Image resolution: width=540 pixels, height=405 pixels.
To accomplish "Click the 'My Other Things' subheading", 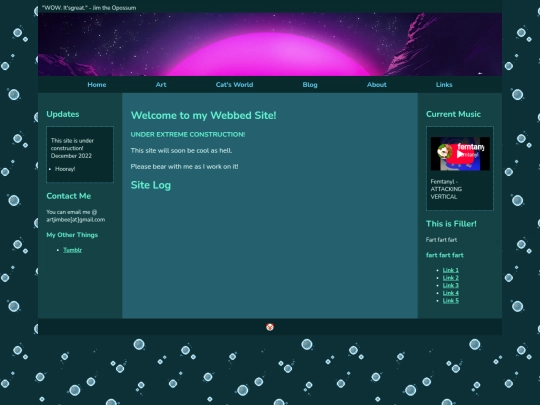I will tap(72, 235).
